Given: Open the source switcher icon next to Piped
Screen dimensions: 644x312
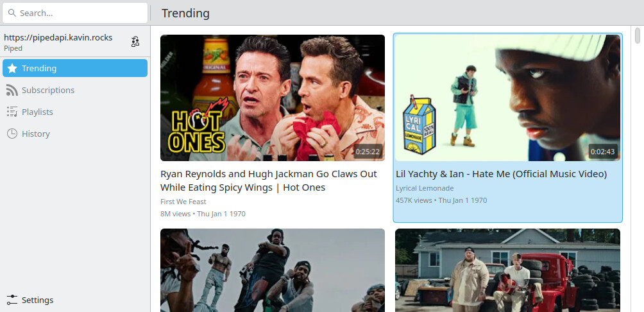Looking at the screenshot, I should [x=135, y=42].
